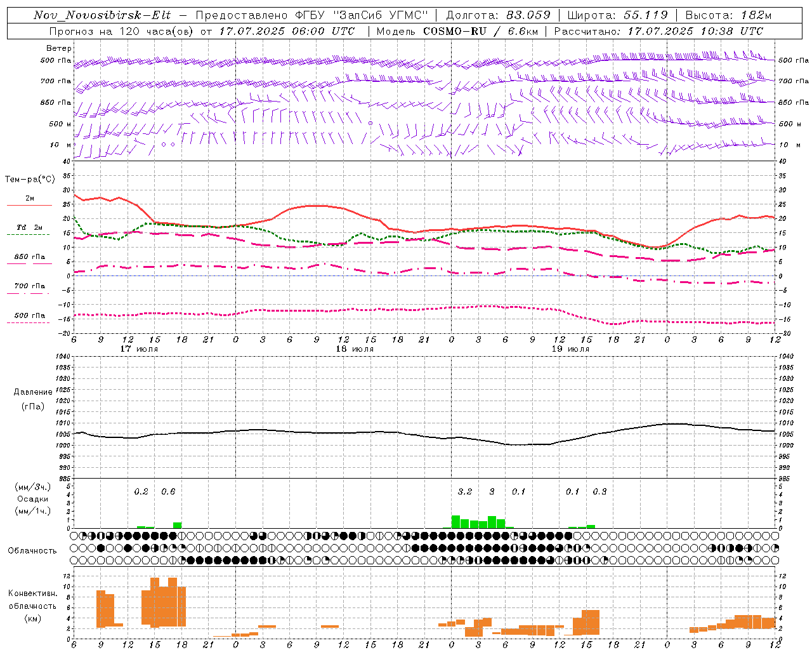Click the Давление pressure panel label

[33, 392]
